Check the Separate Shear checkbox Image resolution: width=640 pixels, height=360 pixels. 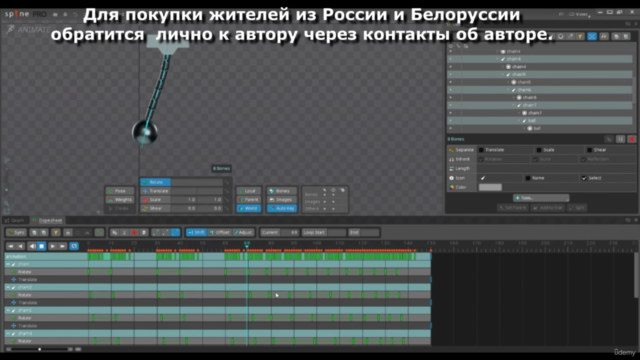[589, 150]
